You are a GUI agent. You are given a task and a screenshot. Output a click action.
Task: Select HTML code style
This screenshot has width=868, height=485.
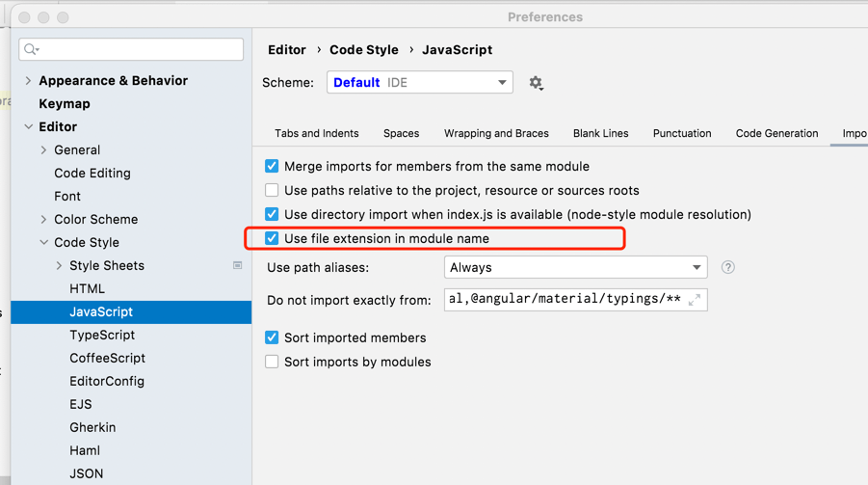(87, 289)
